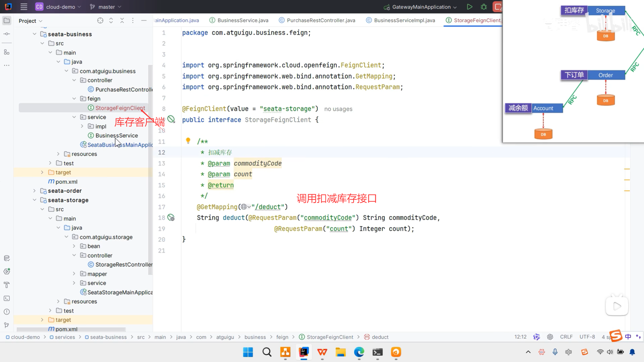The width and height of the screenshot is (644, 362).
Task: Open the Problems tool window icon
Action: click(x=7, y=312)
